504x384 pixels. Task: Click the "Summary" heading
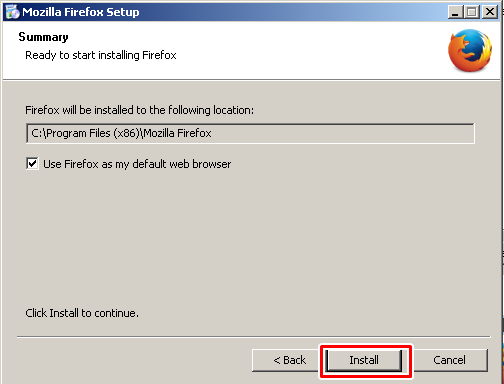tap(43, 37)
